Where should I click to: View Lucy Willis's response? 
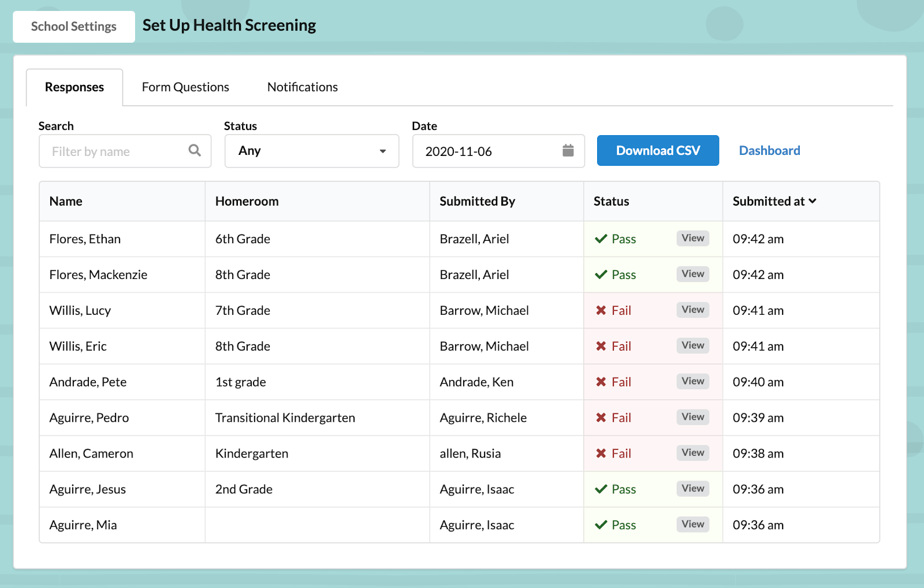693,310
